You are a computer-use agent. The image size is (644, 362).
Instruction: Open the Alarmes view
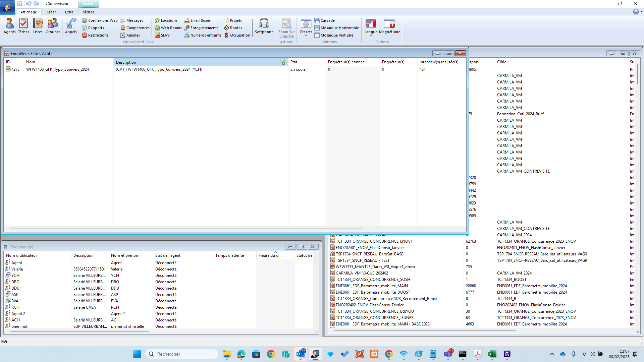(x=130, y=35)
